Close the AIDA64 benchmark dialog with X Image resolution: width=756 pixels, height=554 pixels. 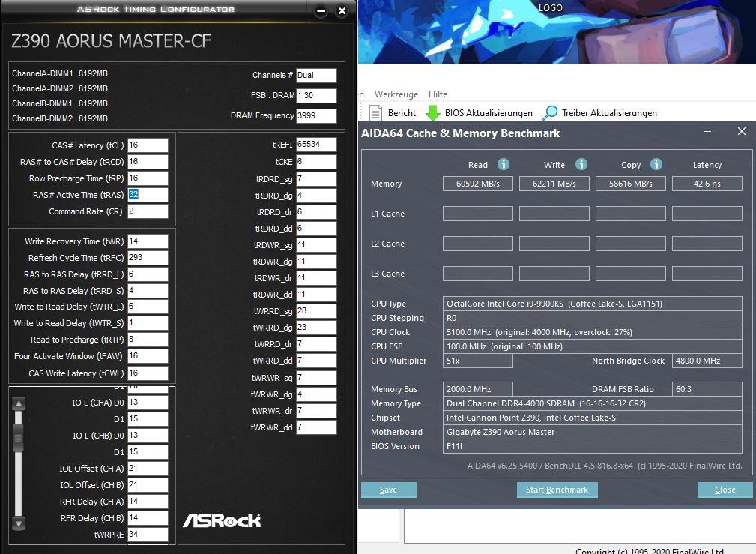[742, 131]
